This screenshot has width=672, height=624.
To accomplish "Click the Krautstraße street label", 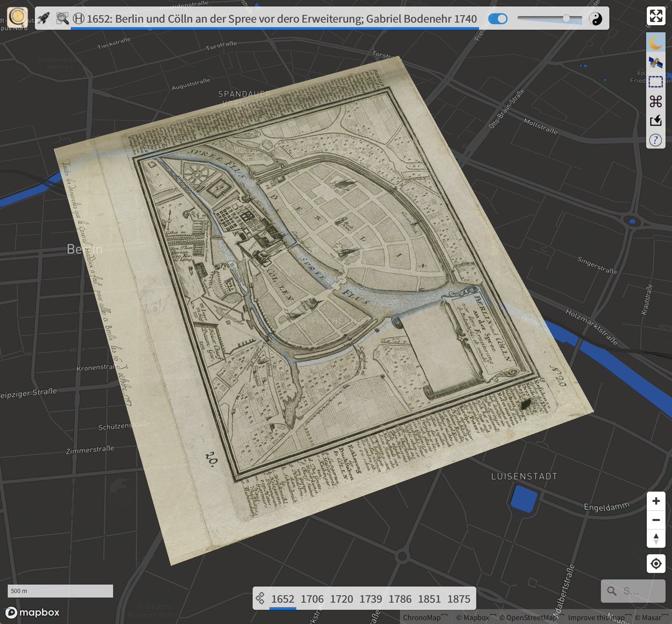I will (648, 300).
